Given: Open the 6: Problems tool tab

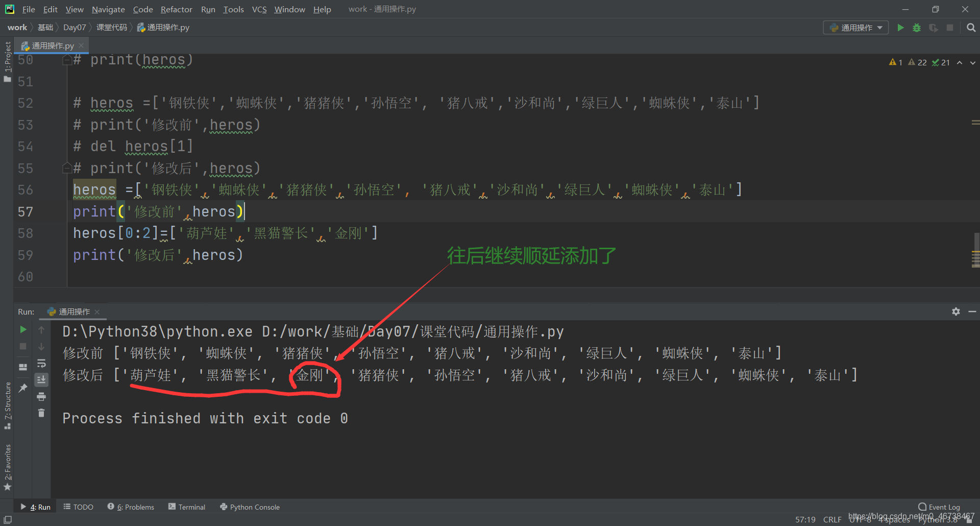Looking at the screenshot, I should [131, 507].
